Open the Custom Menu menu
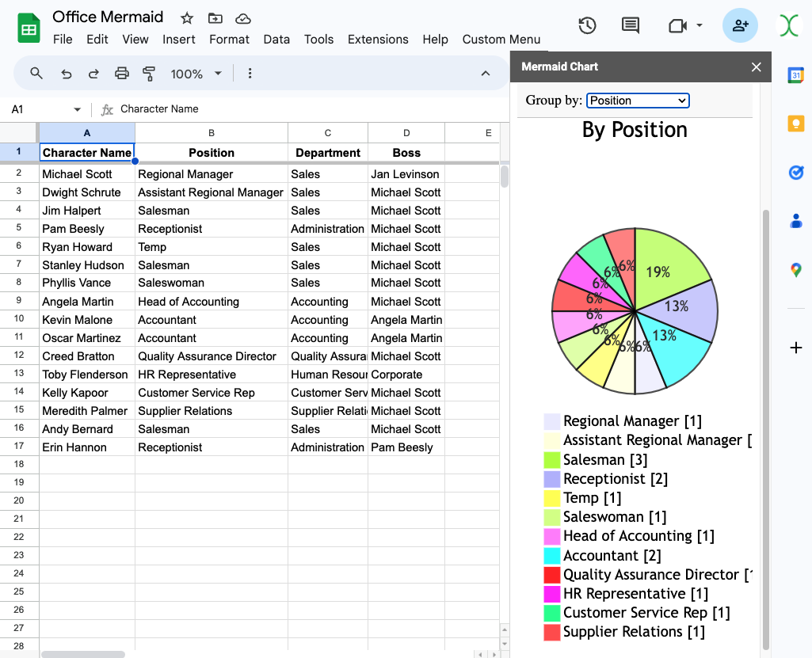The image size is (812, 658). click(501, 40)
